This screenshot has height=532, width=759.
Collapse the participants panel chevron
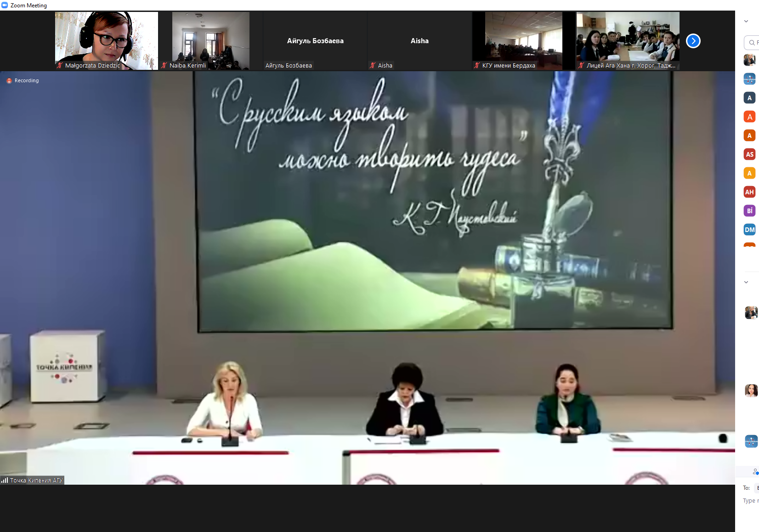click(x=746, y=21)
